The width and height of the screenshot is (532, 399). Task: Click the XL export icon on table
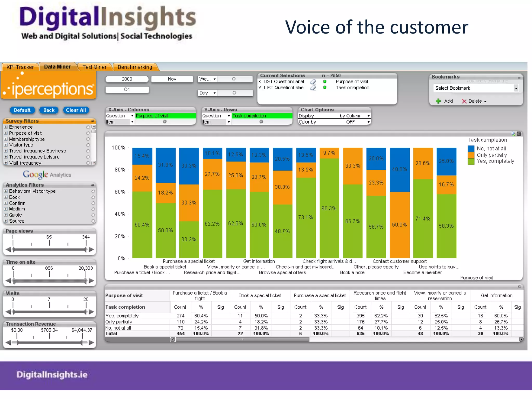519,287
